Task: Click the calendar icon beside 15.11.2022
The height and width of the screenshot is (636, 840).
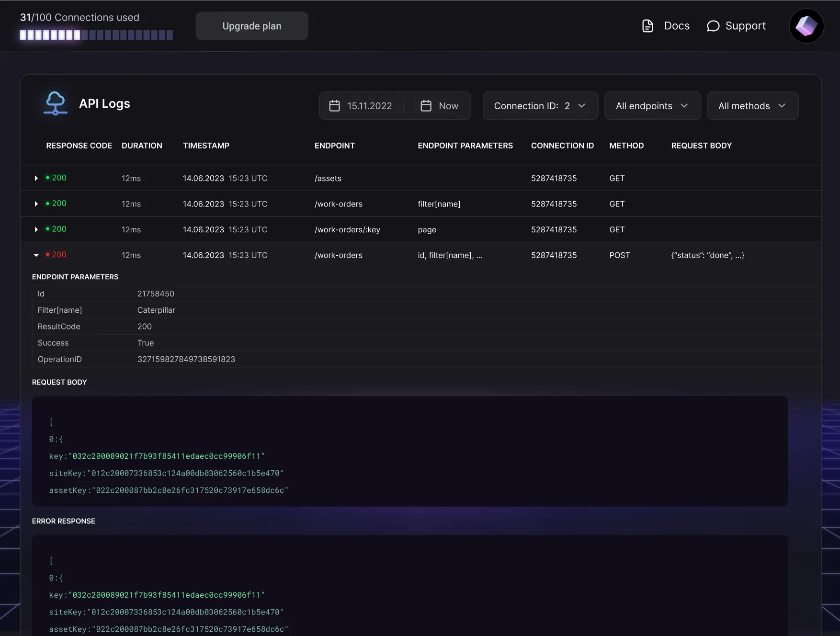Action: [335, 106]
